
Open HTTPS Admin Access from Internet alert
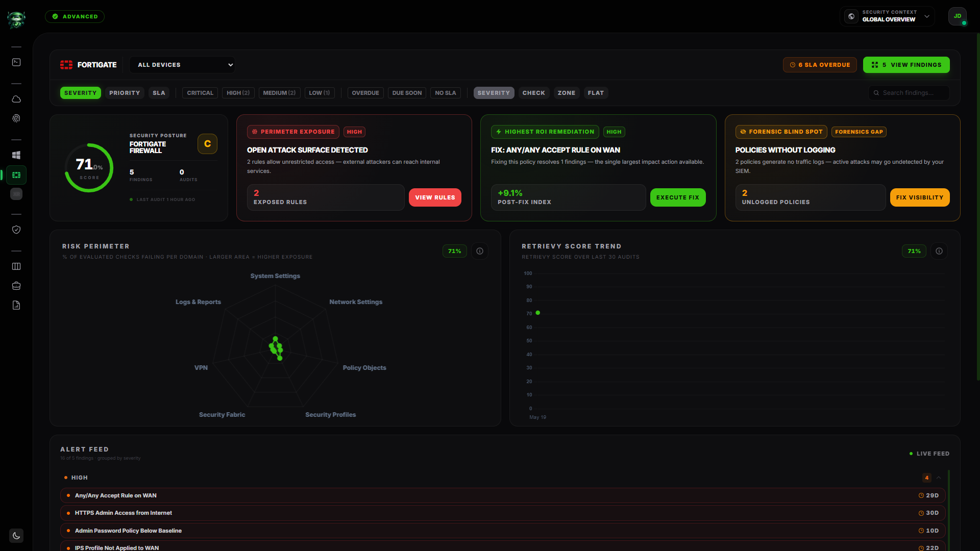pos(503,513)
